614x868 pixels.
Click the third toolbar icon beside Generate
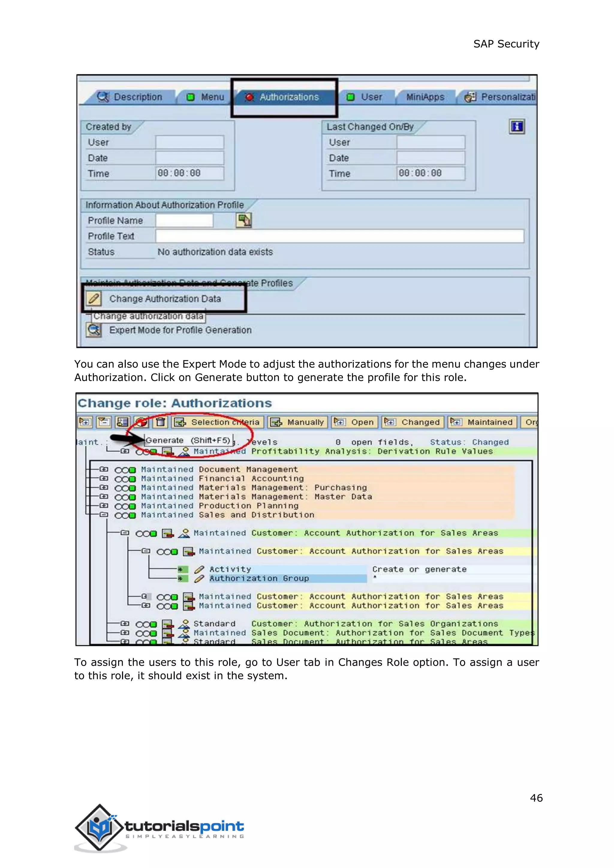(x=123, y=422)
